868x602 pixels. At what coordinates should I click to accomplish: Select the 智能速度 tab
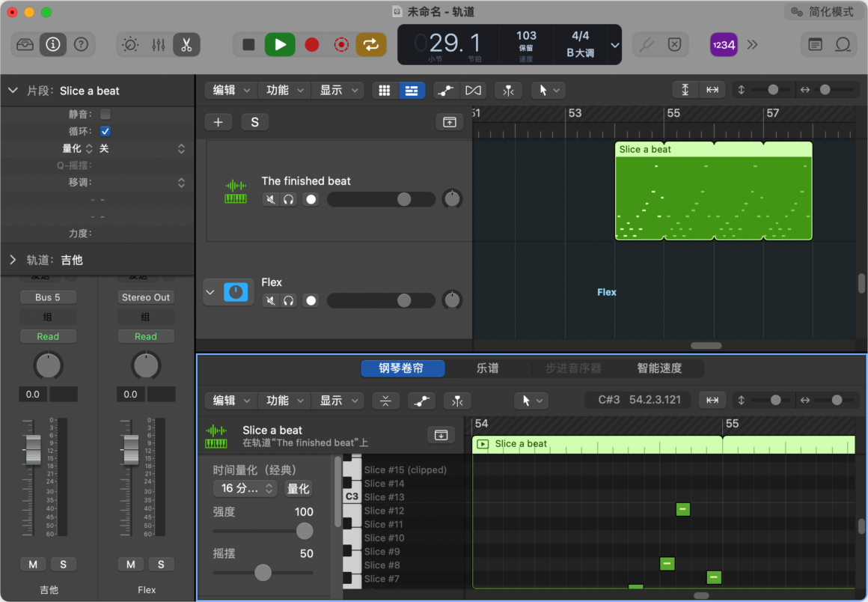(x=659, y=368)
